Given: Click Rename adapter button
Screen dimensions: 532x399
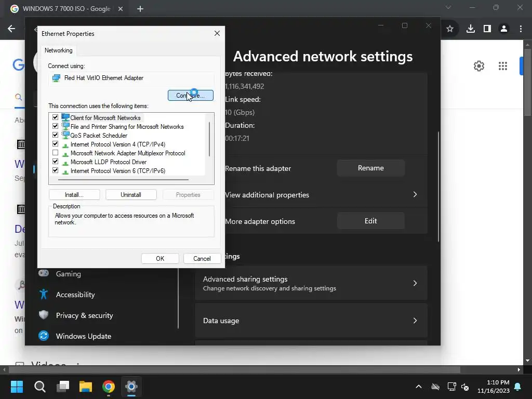Looking at the screenshot, I should click(370, 168).
